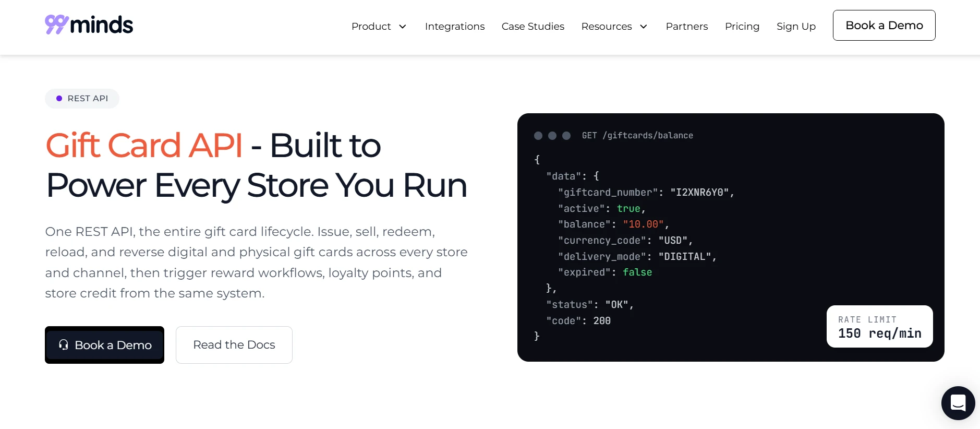Open the chat widget bubble
The image size is (980, 429).
(x=958, y=403)
